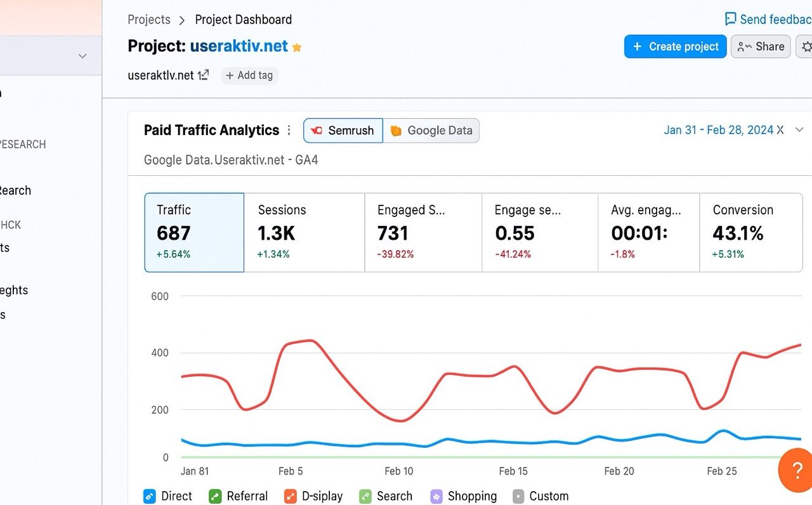Open the Paid Traffic Analytics kebab menu
Screen dimensions: 812x505
[289, 130]
